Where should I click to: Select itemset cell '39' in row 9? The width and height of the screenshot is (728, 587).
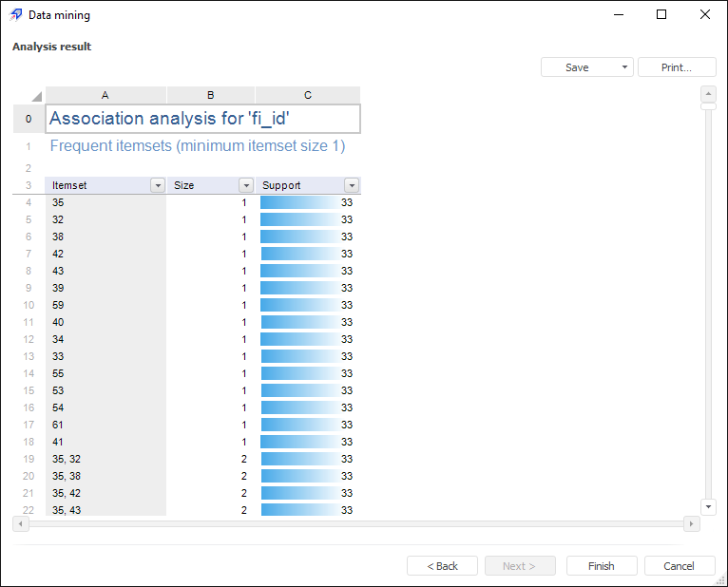105,288
